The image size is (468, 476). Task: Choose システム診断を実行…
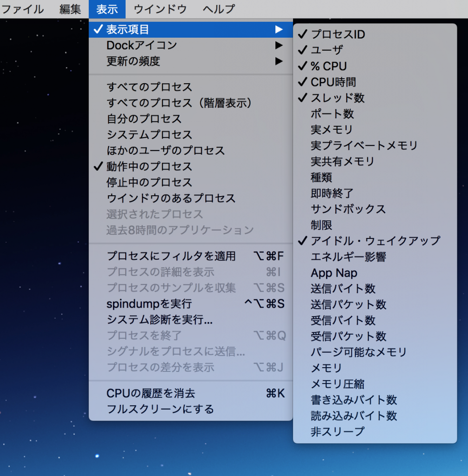[191, 319]
